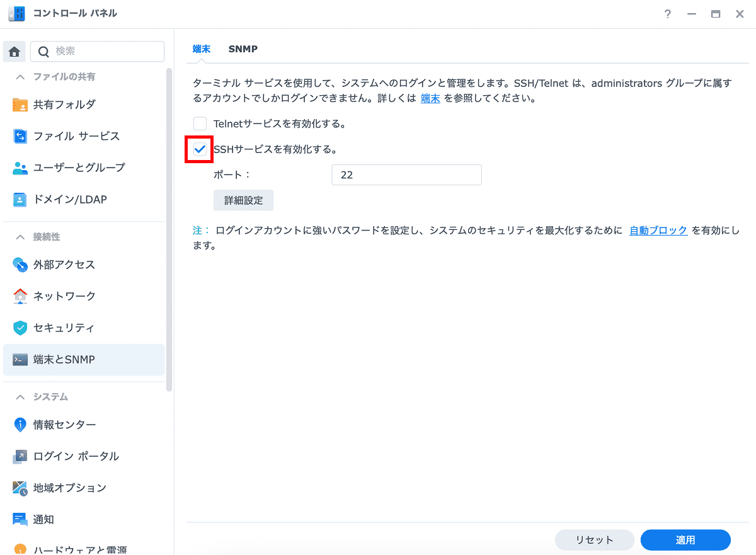
Task: Toggle SSHサービスを有効化する checkbox
Action: pyautogui.click(x=200, y=149)
